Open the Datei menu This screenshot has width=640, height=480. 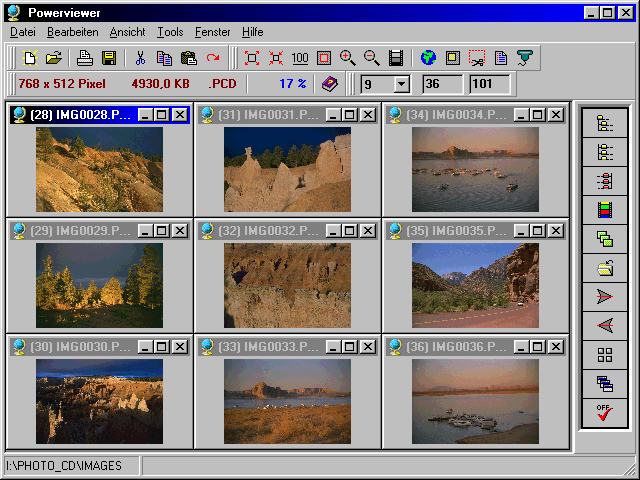(x=22, y=32)
